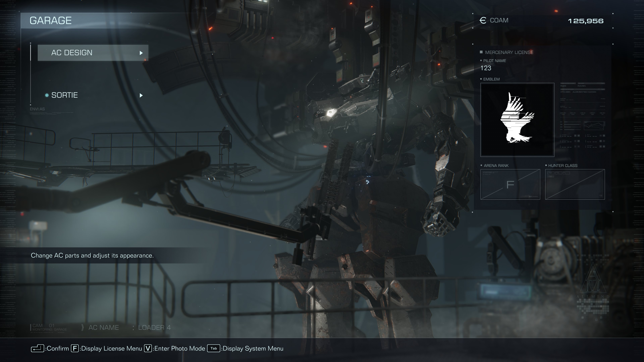Expand the AC DESIGN arrow
Viewport: 644px width, 362px height.
(141, 53)
